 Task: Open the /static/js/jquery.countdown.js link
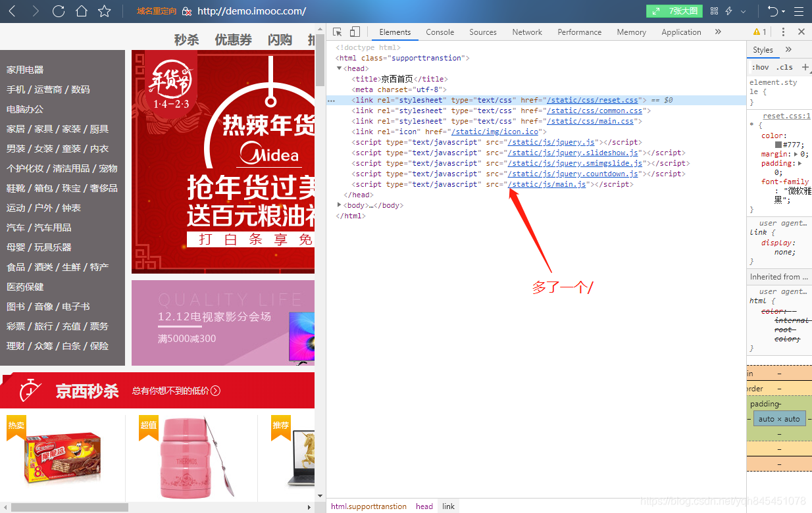[573, 174]
